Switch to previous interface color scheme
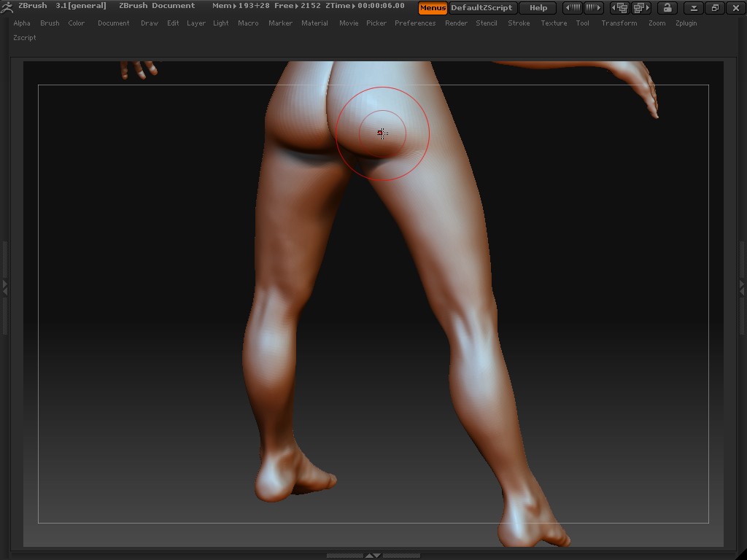Screen dimensions: 747x560 pos(573,7)
